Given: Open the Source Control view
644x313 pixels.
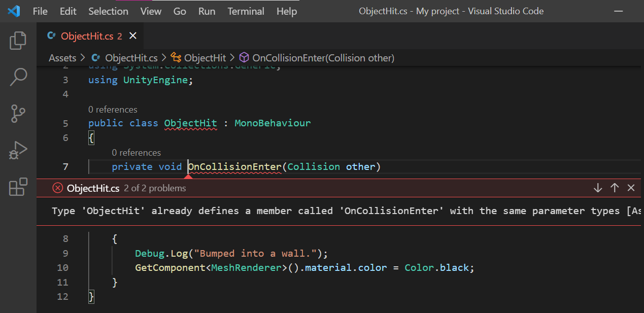Looking at the screenshot, I should click(18, 114).
